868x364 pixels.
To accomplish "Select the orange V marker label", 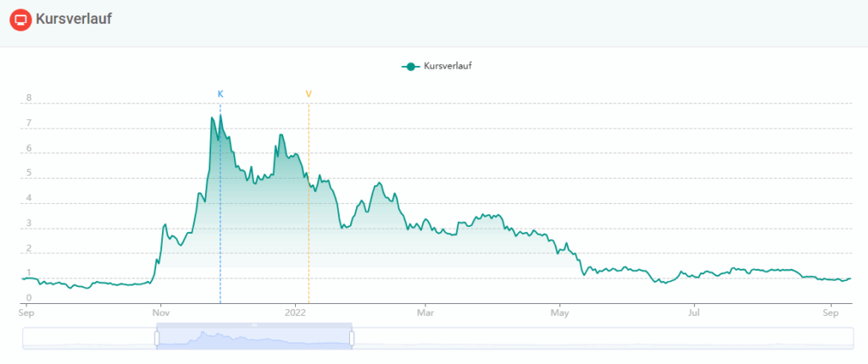I will point(309,94).
